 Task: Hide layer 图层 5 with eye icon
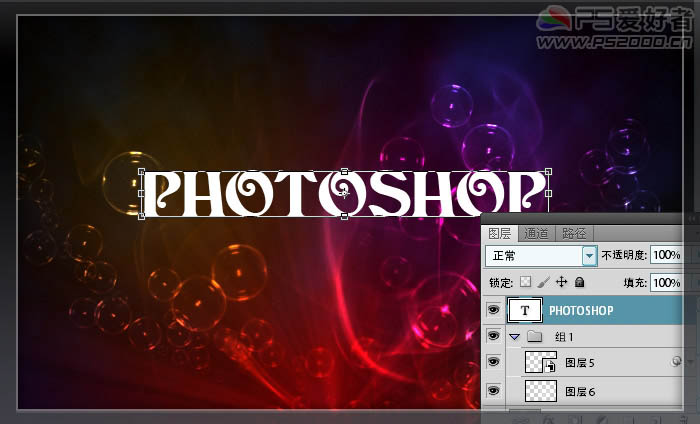pos(493,363)
